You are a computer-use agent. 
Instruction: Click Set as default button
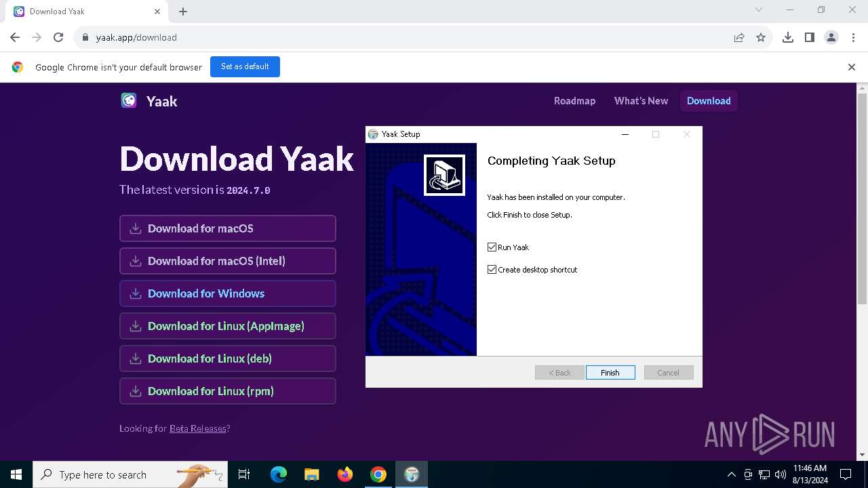[x=245, y=66]
